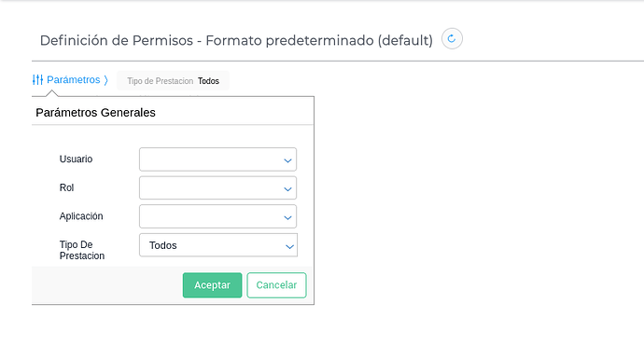The width and height of the screenshot is (644, 359).
Task: Click the Rol field label
Action: [66, 187]
